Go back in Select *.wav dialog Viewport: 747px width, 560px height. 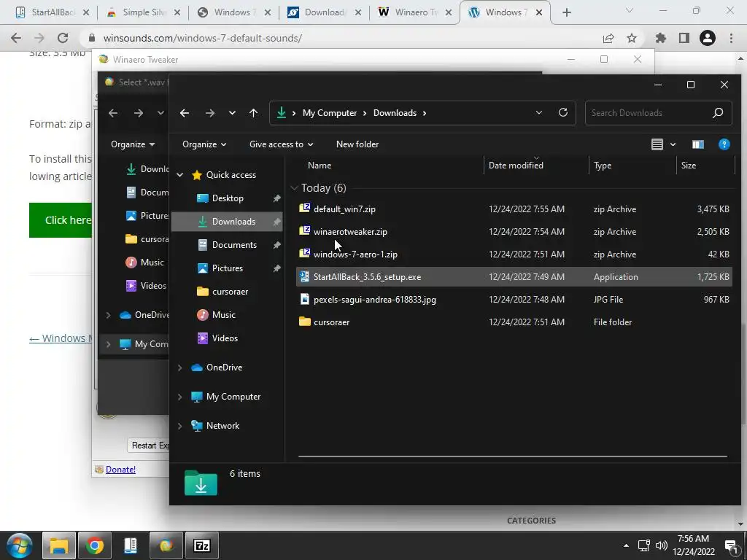point(113,113)
